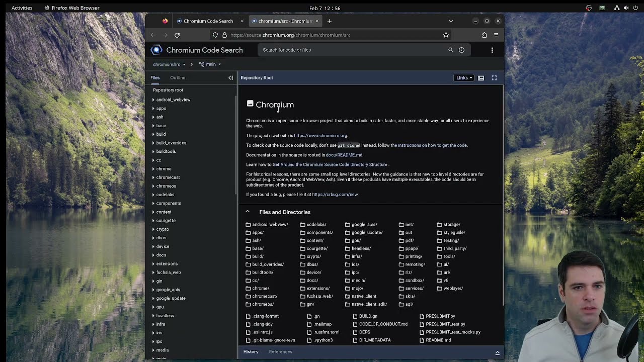Click the network icon in the top bar

click(x=617, y=8)
